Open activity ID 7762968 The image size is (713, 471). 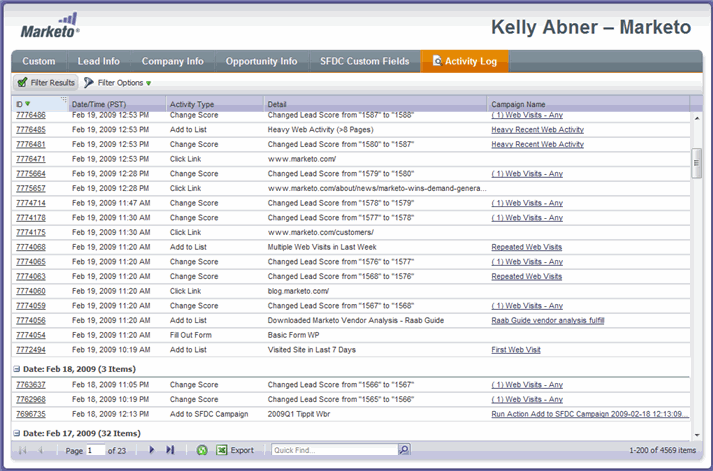pyautogui.click(x=31, y=399)
